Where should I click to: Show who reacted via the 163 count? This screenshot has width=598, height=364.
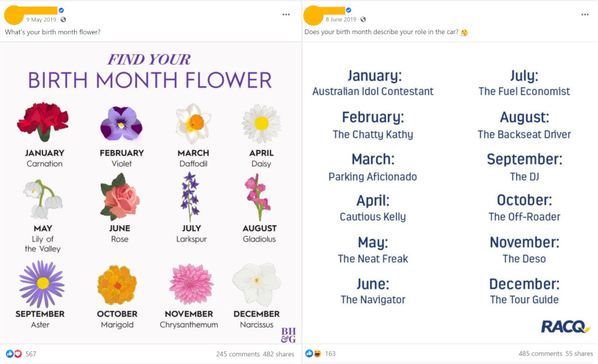point(330,354)
